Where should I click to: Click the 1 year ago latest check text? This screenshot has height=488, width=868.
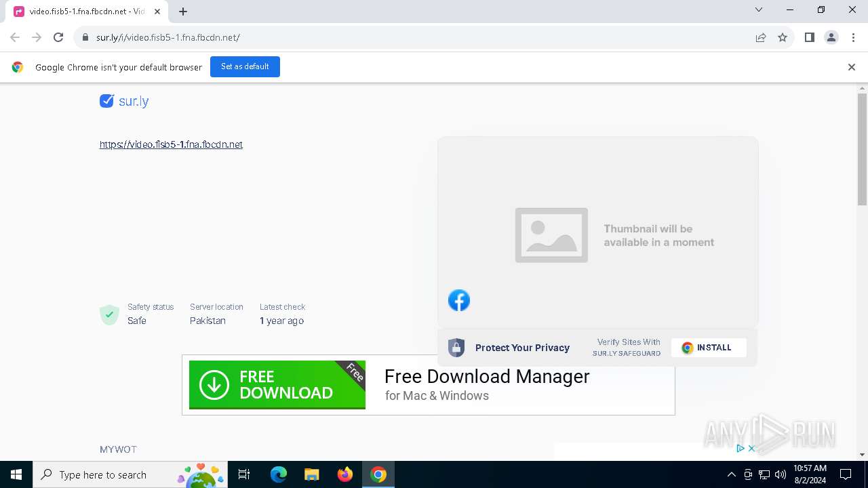(281, 321)
